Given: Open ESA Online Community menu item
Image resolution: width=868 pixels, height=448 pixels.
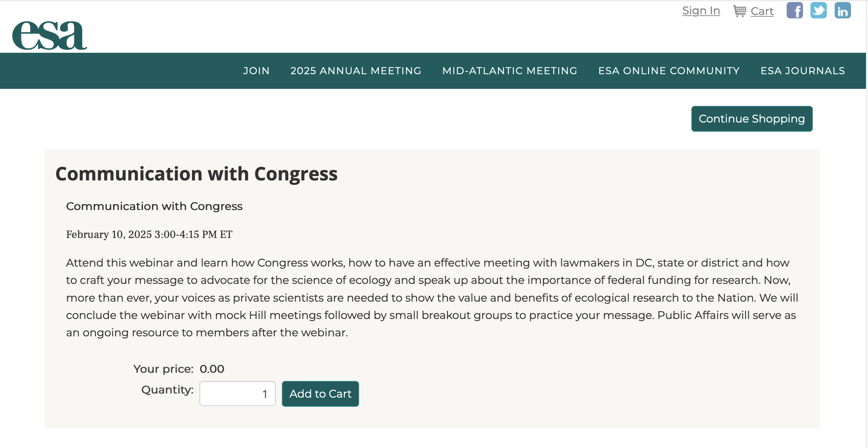Looking at the screenshot, I should pyautogui.click(x=669, y=71).
